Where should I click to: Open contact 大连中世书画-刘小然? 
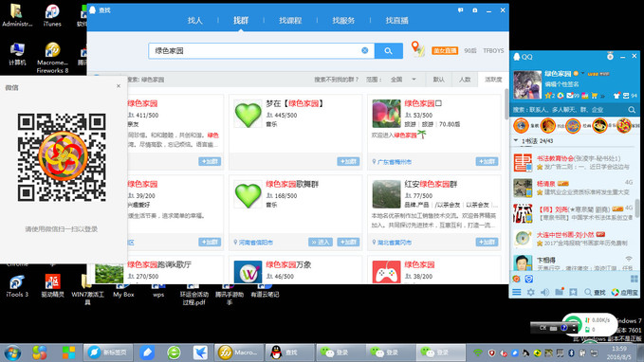pos(574,239)
